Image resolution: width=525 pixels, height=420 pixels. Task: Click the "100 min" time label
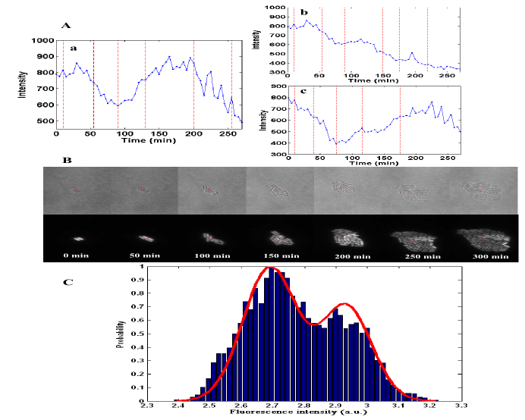pos(212,256)
